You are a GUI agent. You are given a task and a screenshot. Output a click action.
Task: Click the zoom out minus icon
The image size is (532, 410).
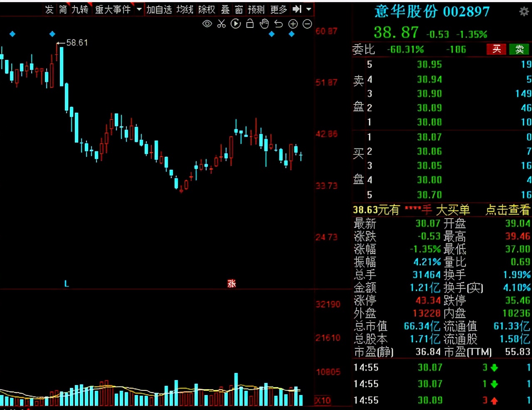[x=307, y=24]
